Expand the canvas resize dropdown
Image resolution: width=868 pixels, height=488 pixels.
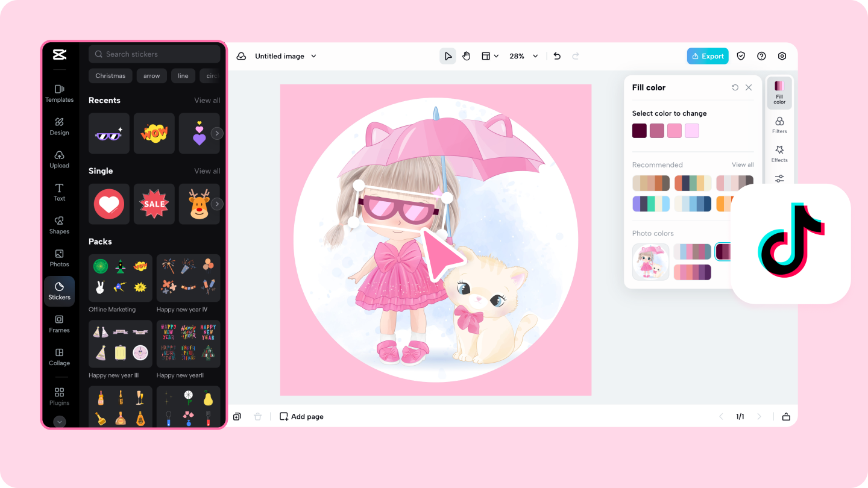click(490, 55)
